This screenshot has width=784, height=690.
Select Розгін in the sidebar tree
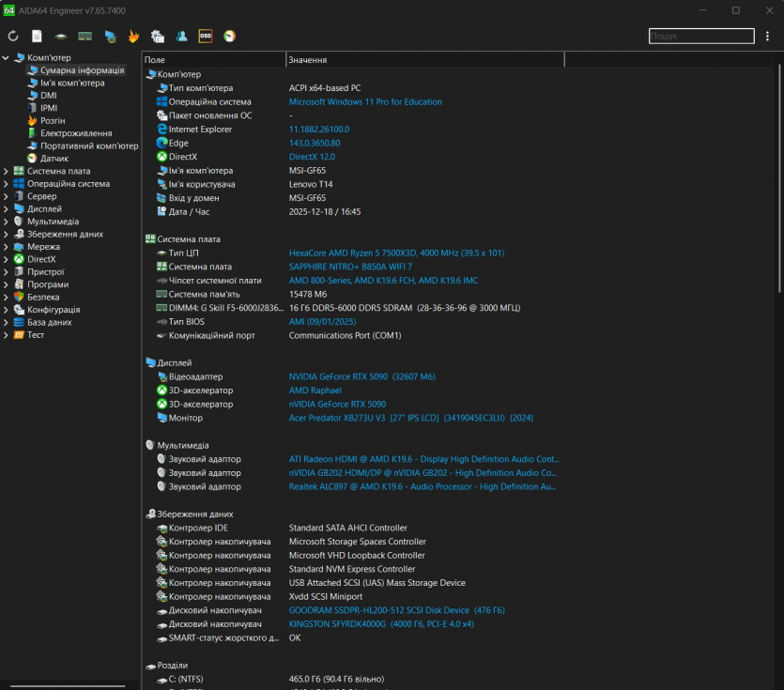pyautogui.click(x=53, y=120)
